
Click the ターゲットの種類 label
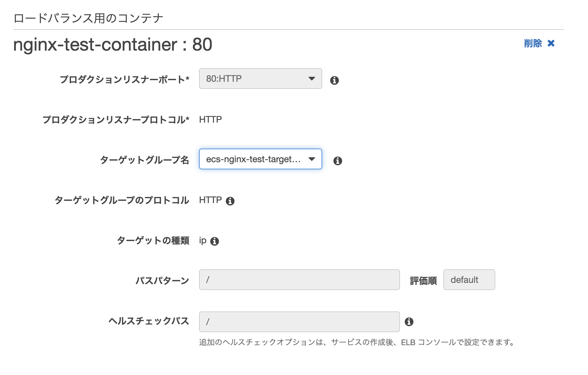(153, 240)
